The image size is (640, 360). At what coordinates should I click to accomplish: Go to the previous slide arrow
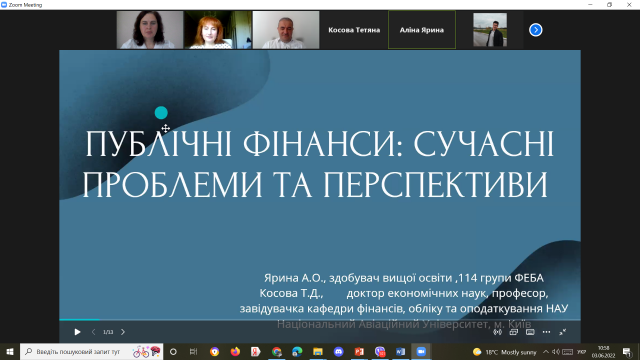(93, 332)
